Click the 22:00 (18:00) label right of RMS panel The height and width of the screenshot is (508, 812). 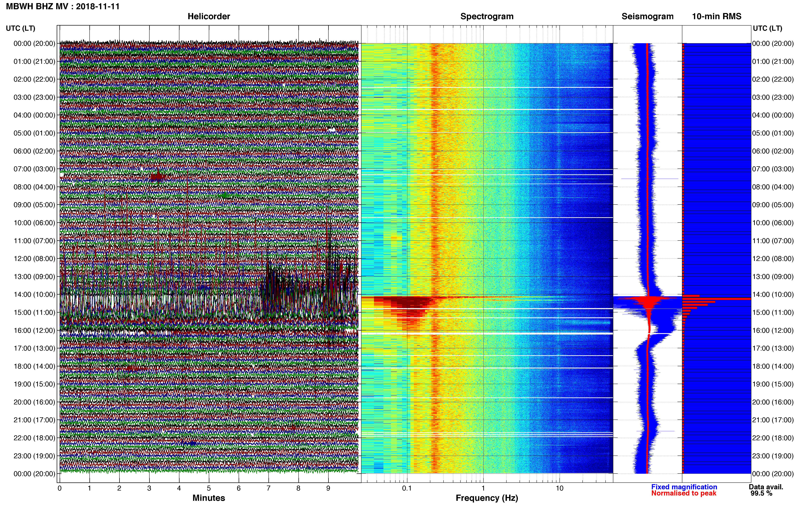[x=773, y=438]
